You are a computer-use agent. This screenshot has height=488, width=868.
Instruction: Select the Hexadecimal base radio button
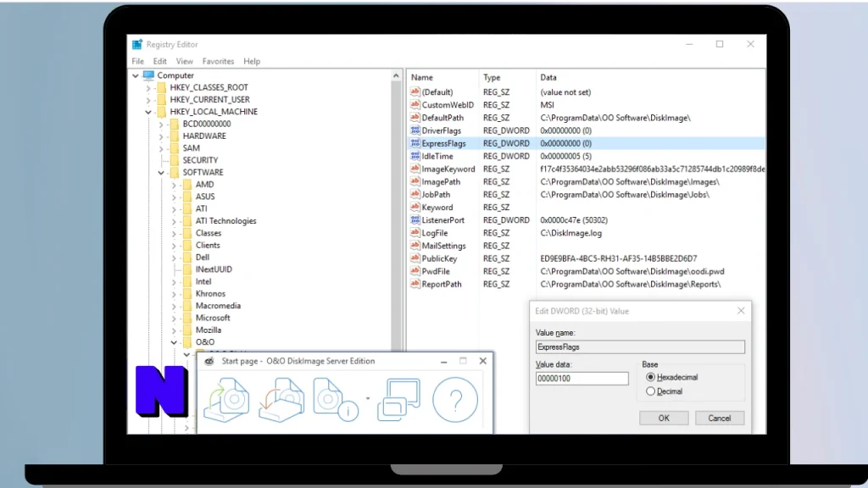[650, 377]
